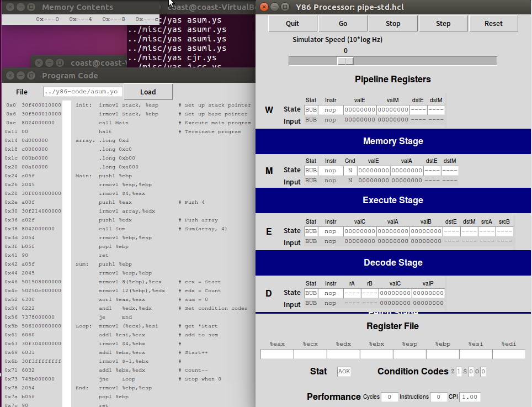Viewport: 532px width, 407px height.
Task: Click the Z condition code box
Action: (x=459, y=371)
